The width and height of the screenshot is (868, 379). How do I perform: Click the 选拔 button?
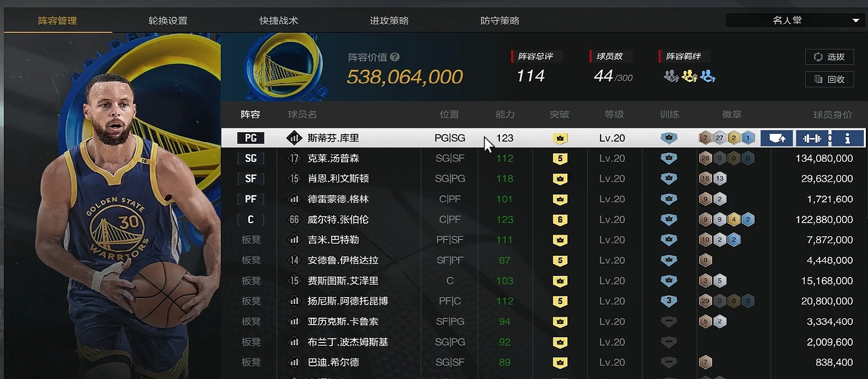click(x=829, y=57)
